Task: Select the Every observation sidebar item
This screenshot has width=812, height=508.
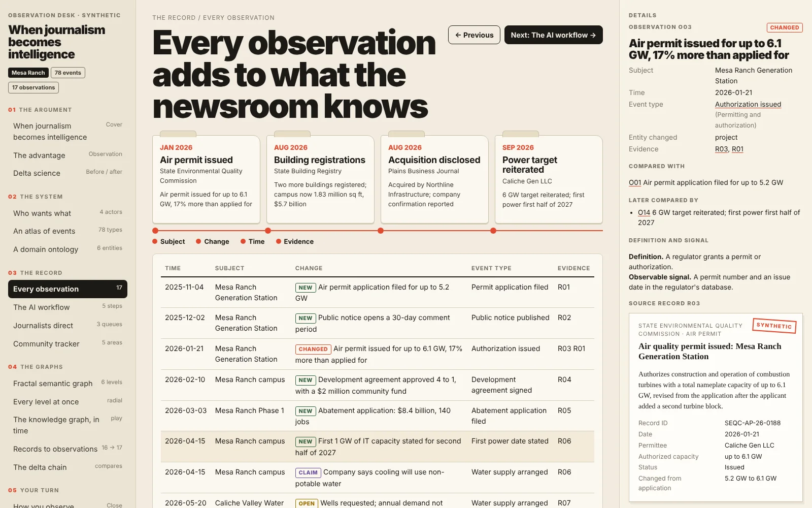Action: pyautogui.click(x=67, y=289)
